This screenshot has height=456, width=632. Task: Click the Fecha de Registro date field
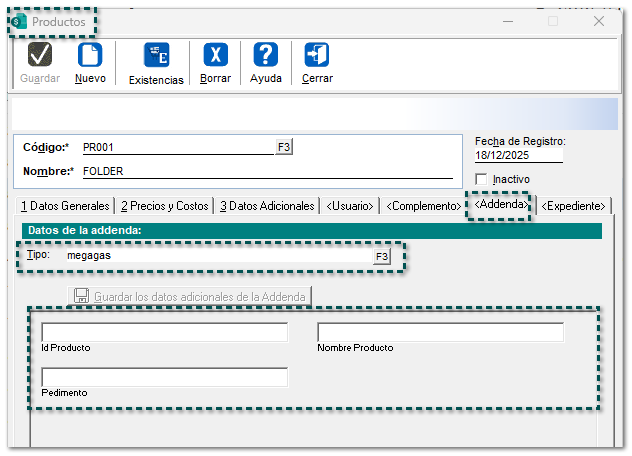[518, 155]
